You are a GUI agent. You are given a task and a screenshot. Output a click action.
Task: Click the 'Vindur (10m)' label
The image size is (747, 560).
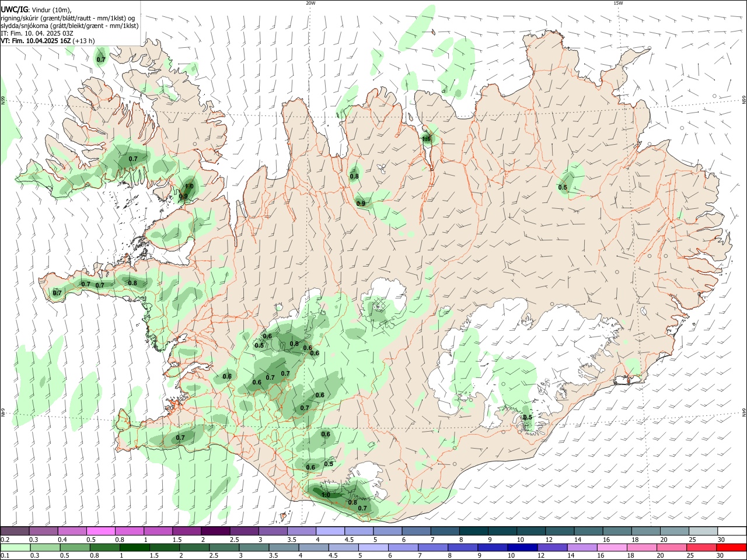coord(51,10)
